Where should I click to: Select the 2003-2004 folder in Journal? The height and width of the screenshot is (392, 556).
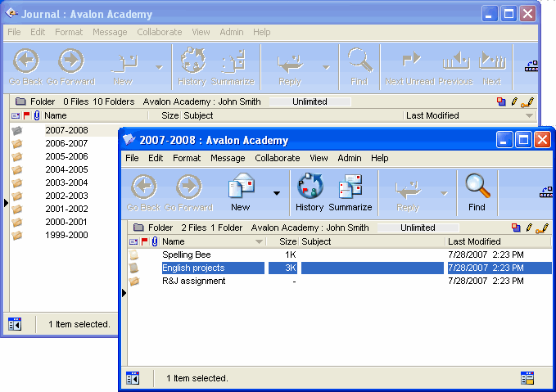click(66, 182)
